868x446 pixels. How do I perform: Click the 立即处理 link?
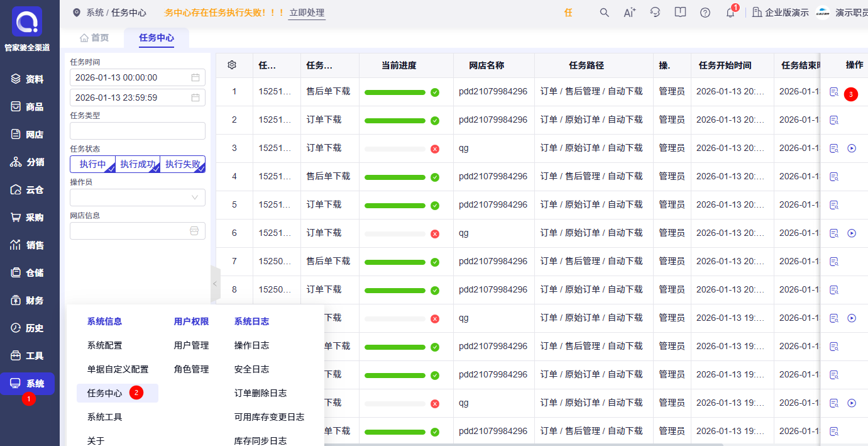(307, 13)
